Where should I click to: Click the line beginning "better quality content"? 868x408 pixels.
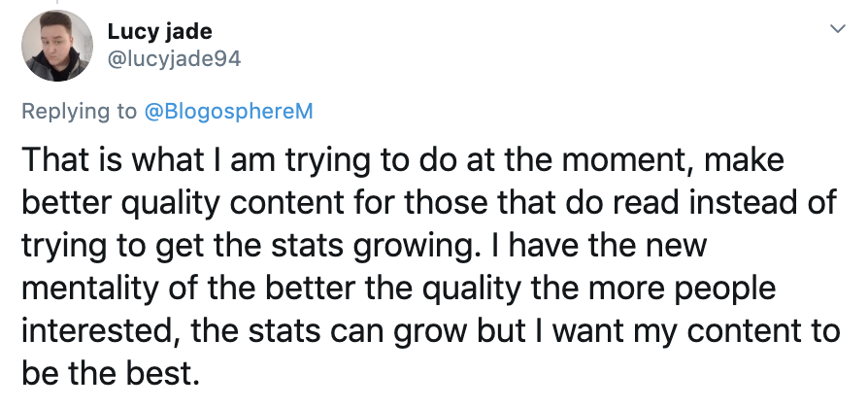(427, 204)
